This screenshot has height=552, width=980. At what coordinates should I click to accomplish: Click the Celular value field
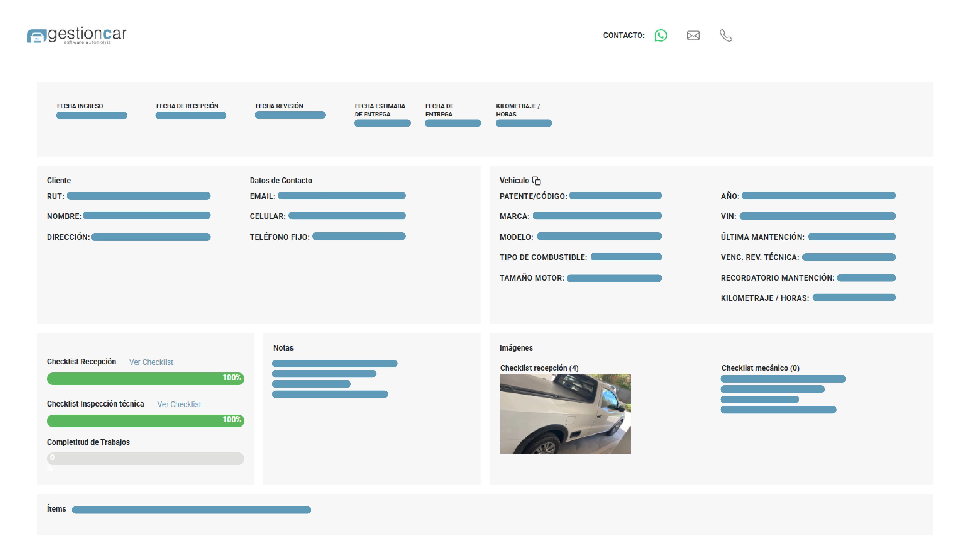(347, 216)
